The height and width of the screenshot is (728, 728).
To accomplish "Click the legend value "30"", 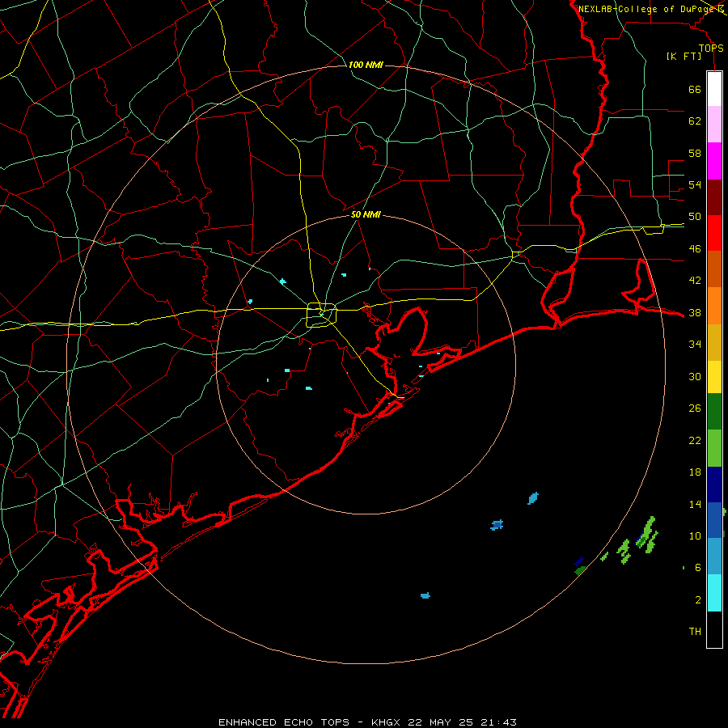I will point(695,376).
